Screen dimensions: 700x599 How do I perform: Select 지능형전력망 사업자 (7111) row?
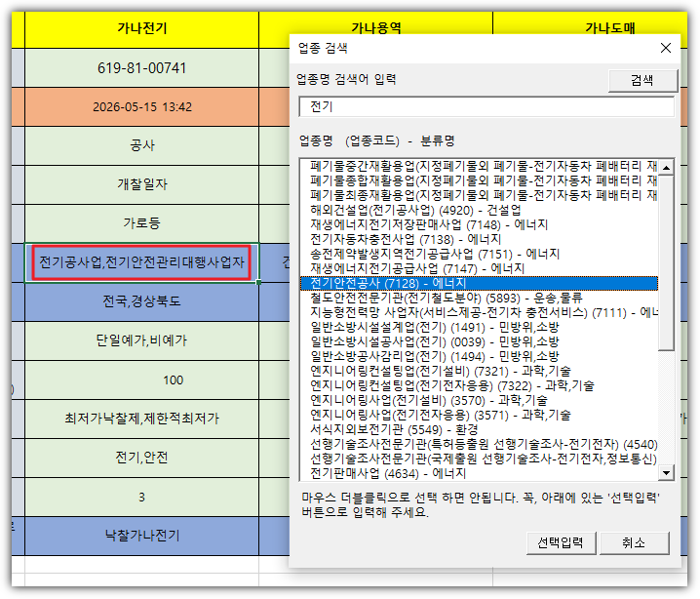click(x=479, y=312)
